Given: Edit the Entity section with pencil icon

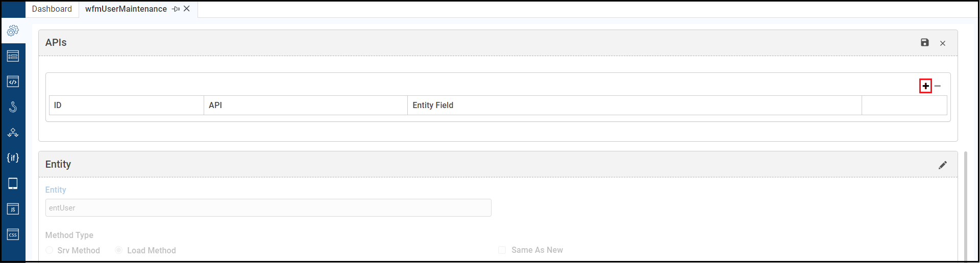Looking at the screenshot, I should pyautogui.click(x=942, y=165).
